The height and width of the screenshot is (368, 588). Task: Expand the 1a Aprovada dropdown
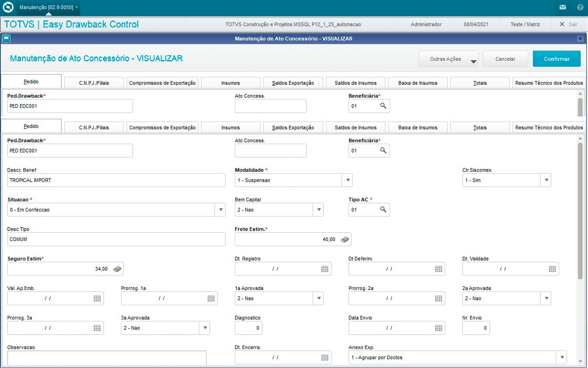coord(319,298)
